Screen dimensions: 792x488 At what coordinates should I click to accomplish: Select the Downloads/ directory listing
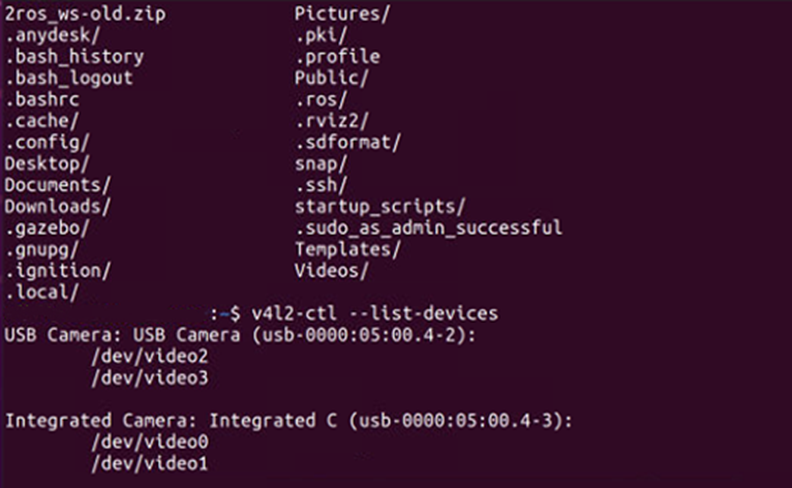pyautogui.click(x=58, y=207)
